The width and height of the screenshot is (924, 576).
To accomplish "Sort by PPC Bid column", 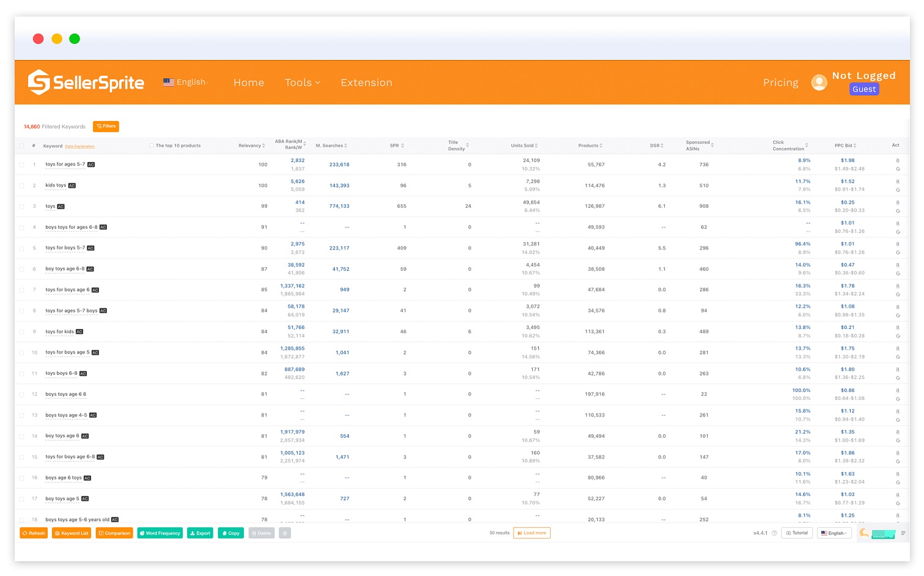I will point(845,146).
